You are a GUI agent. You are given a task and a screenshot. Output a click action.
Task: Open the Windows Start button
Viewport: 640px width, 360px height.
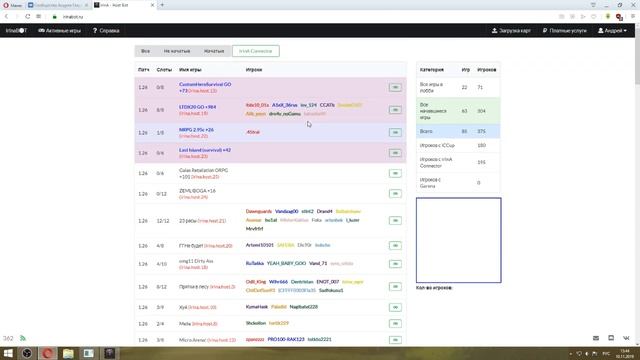click(8, 353)
